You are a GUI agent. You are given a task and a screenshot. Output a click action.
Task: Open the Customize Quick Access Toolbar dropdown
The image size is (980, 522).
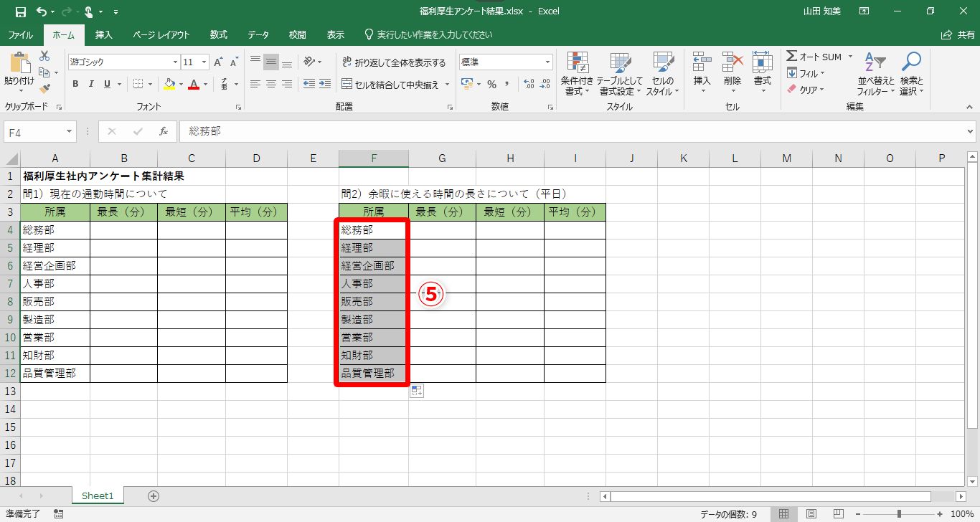pos(116,11)
